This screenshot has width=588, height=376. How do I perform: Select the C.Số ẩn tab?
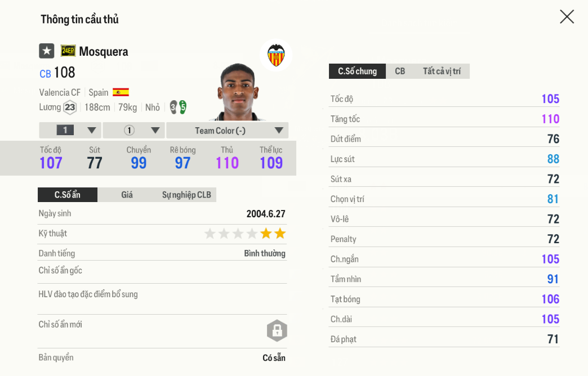(x=68, y=195)
